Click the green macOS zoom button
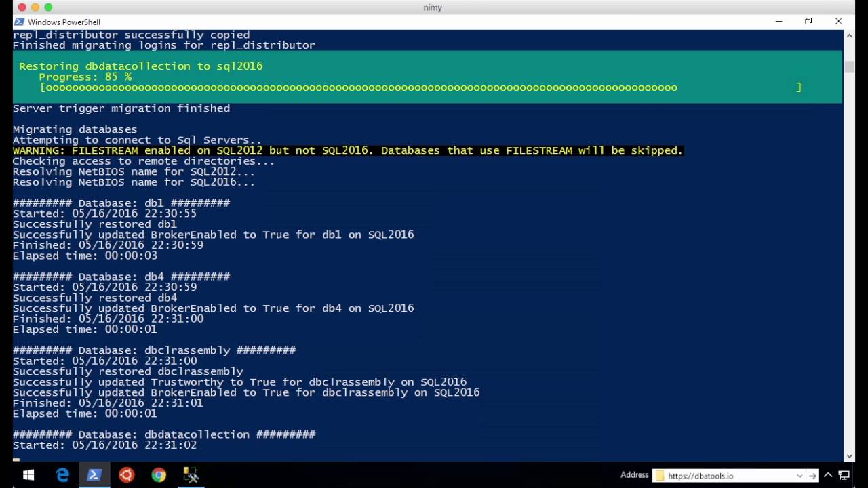Viewport: 868px width, 488px height. (48, 7)
